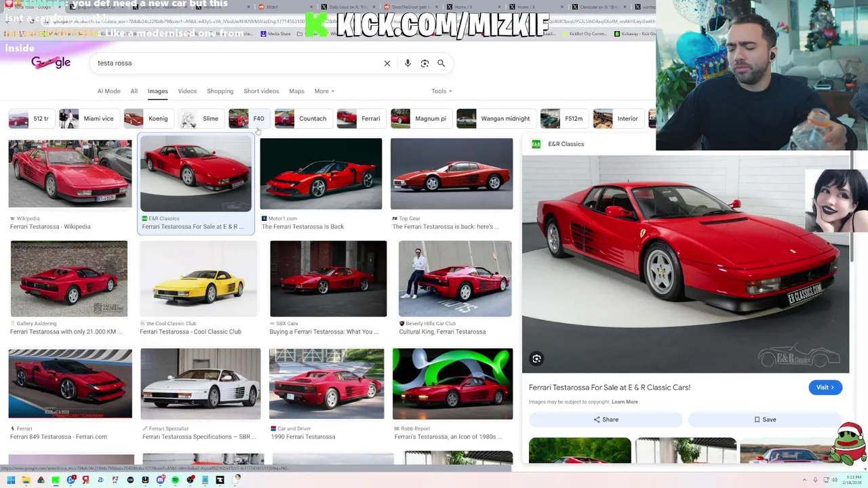This screenshot has width=868, height=488.
Task: Filter by the Countach chip
Action: pyautogui.click(x=302, y=119)
